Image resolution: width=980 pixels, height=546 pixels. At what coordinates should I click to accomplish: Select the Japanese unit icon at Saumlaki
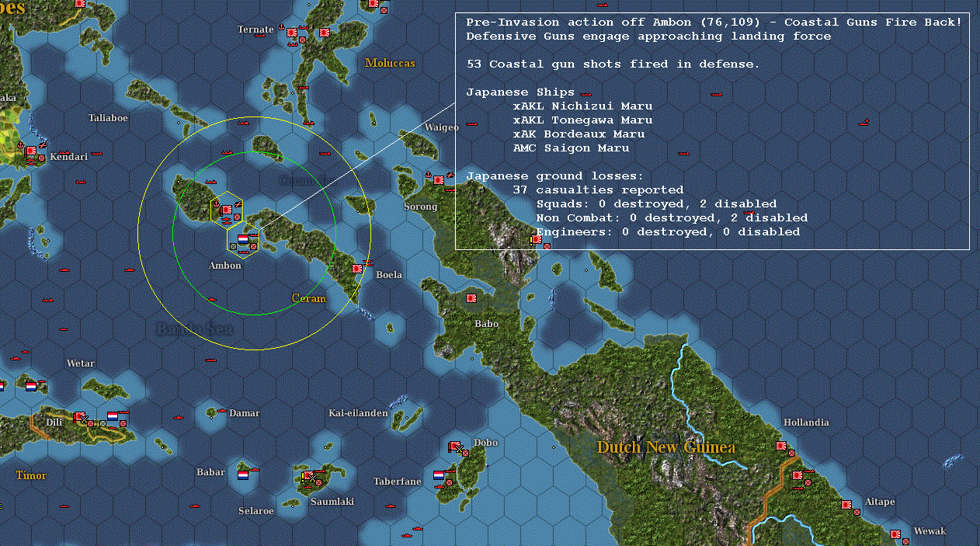[x=308, y=475]
